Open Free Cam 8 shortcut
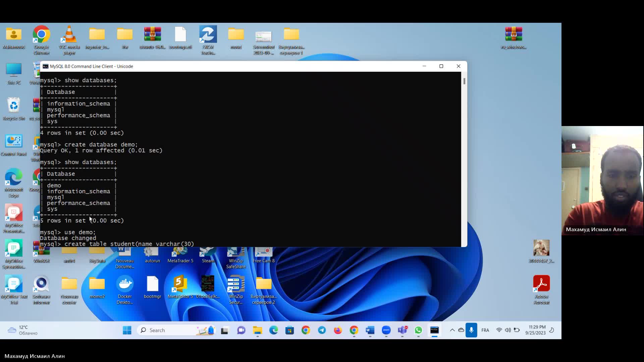Image resolution: width=644 pixels, height=362 pixels. [264, 255]
